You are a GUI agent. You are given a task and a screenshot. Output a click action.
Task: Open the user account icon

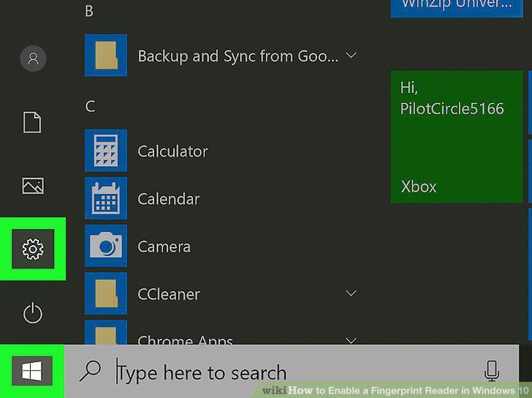pyautogui.click(x=33, y=59)
